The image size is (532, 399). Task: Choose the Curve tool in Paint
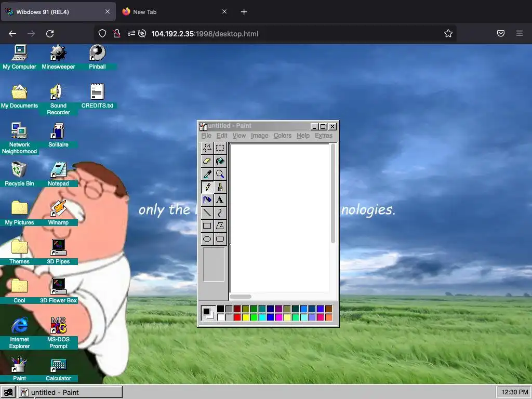220,212
